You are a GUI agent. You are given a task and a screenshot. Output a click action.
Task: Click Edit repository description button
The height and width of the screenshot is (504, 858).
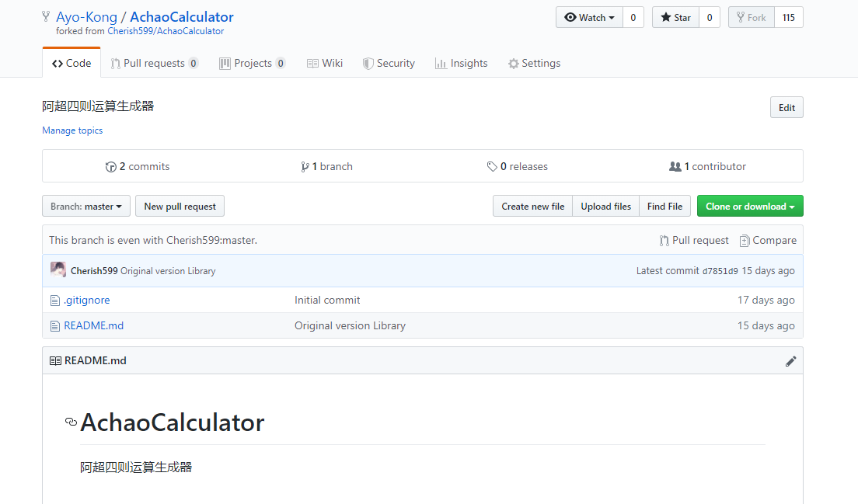(786, 108)
